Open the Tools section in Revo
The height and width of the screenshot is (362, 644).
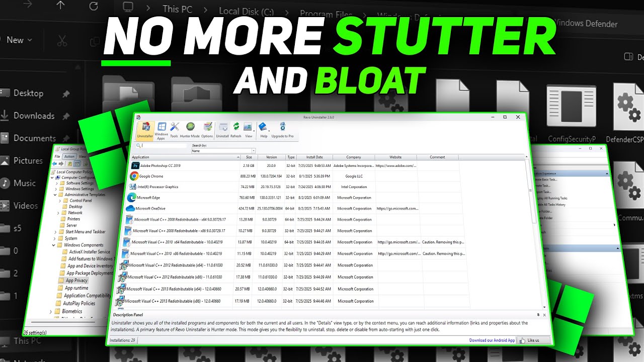(174, 130)
